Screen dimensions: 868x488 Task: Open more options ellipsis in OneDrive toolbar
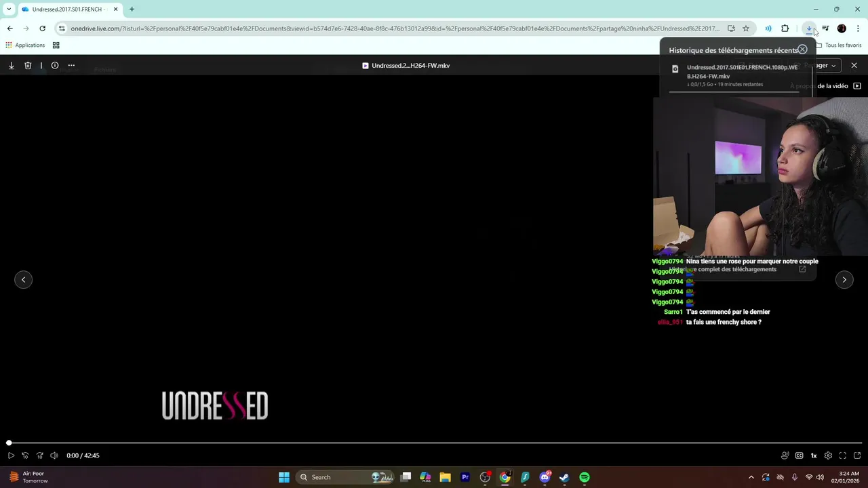pyautogui.click(x=71, y=66)
